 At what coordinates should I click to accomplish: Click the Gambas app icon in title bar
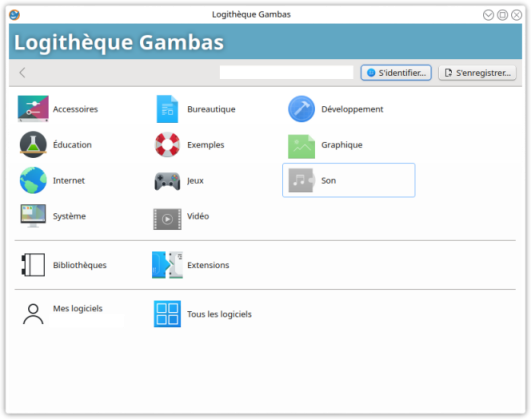[x=14, y=15]
